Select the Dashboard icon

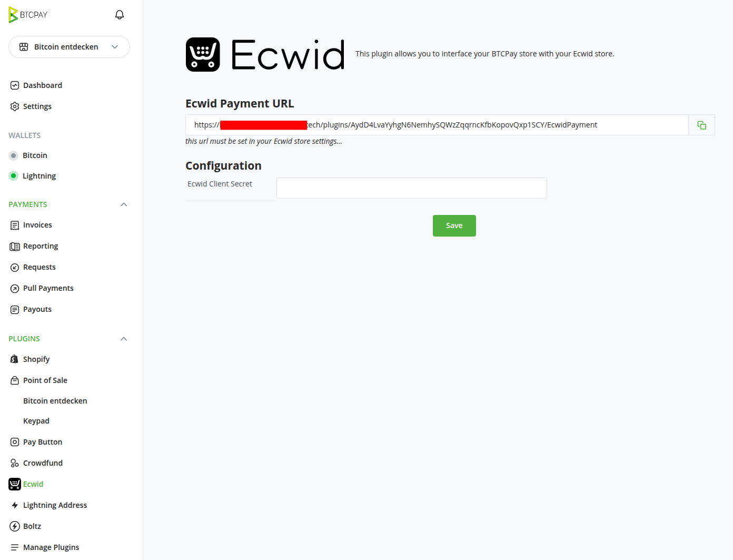pyautogui.click(x=14, y=85)
